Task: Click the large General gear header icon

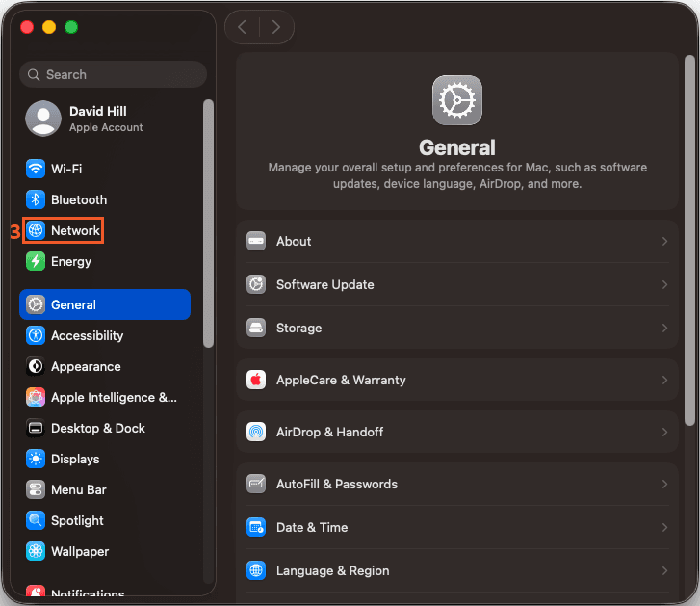Action: (x=457, y=100)
